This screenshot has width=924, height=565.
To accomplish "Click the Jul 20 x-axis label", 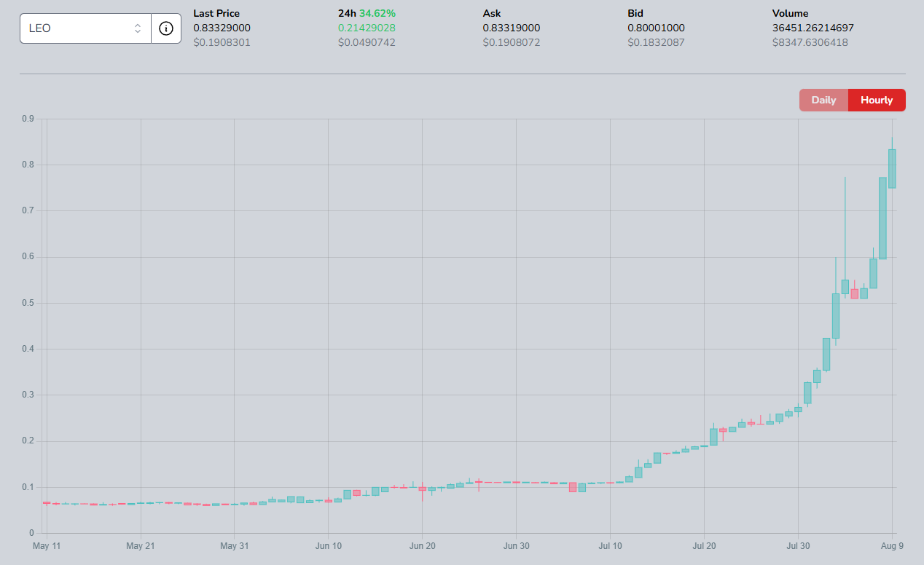I will tap(704, 545).
